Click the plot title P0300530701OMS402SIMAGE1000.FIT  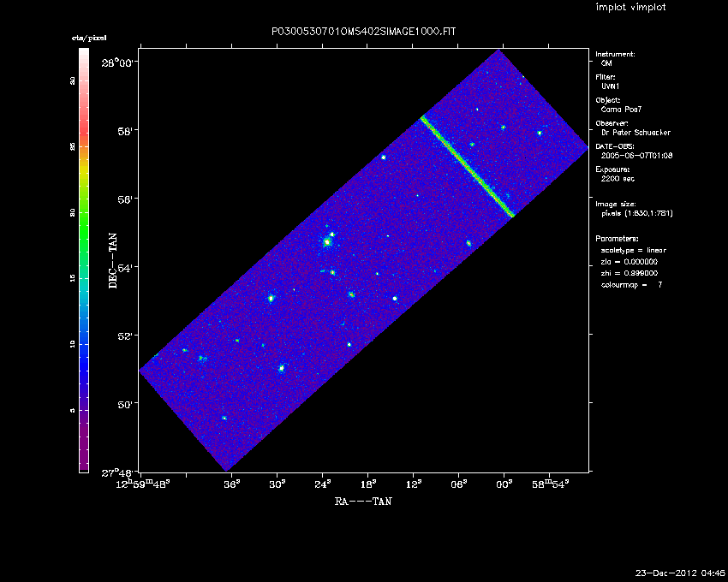click(363, 32)
